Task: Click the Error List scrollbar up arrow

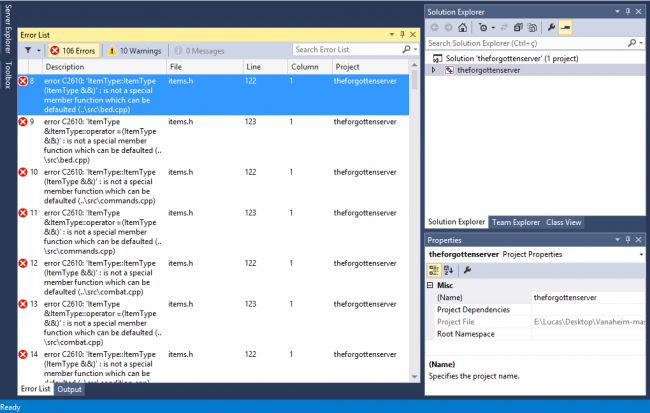Action: tap(414, 65)
